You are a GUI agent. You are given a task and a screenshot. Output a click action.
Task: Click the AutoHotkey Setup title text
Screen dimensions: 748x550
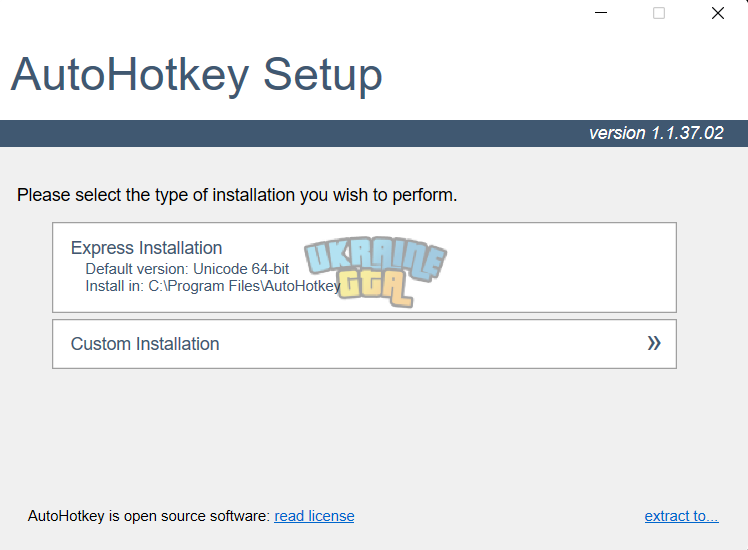point(197,74)
